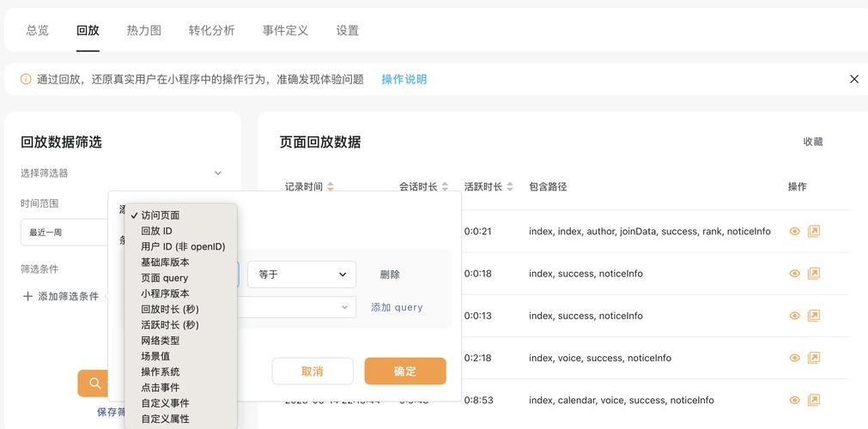Choose 回放时长 (秒) option
The image size is (868, 429).
170,309
